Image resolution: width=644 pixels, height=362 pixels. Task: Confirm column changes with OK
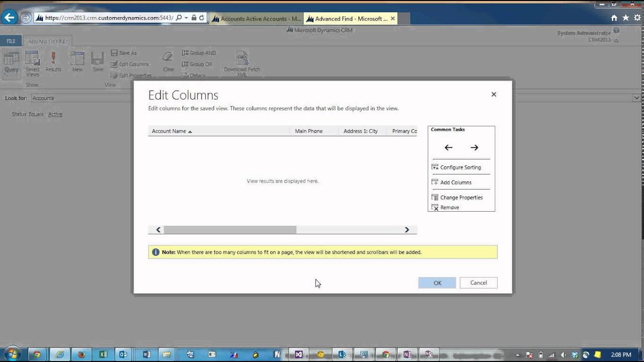437,283
